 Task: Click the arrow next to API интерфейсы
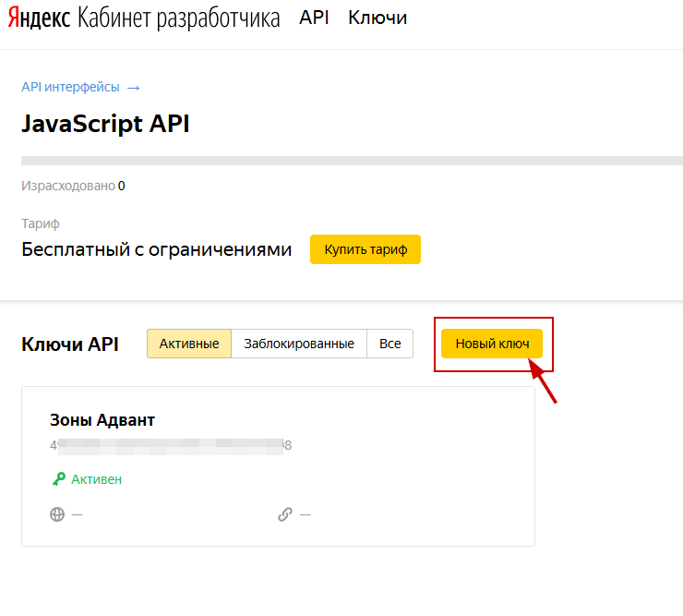click(133, 88)
